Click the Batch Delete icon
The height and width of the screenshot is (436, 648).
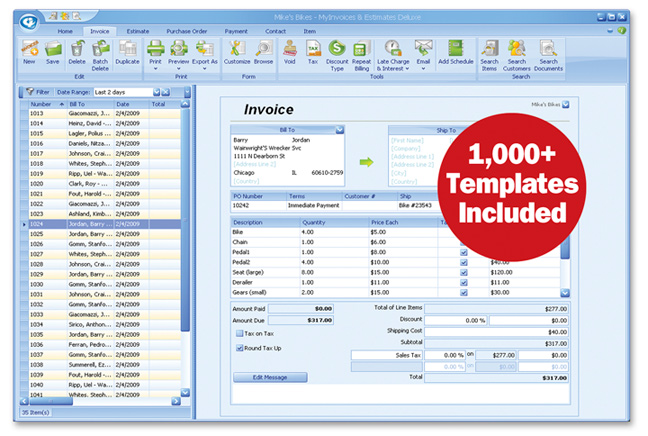[100, 51]
